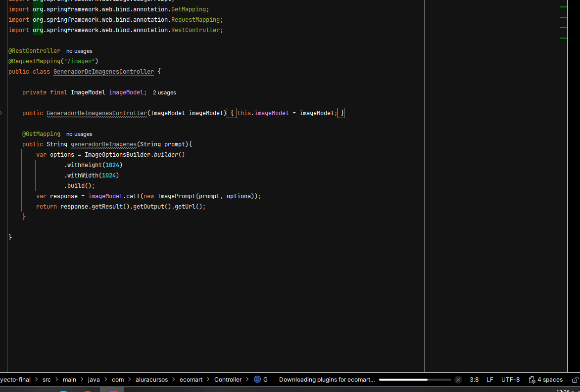Change line separator via LF widget
The width and height of the screenshot is (580, 392).
tap(490, 380)
